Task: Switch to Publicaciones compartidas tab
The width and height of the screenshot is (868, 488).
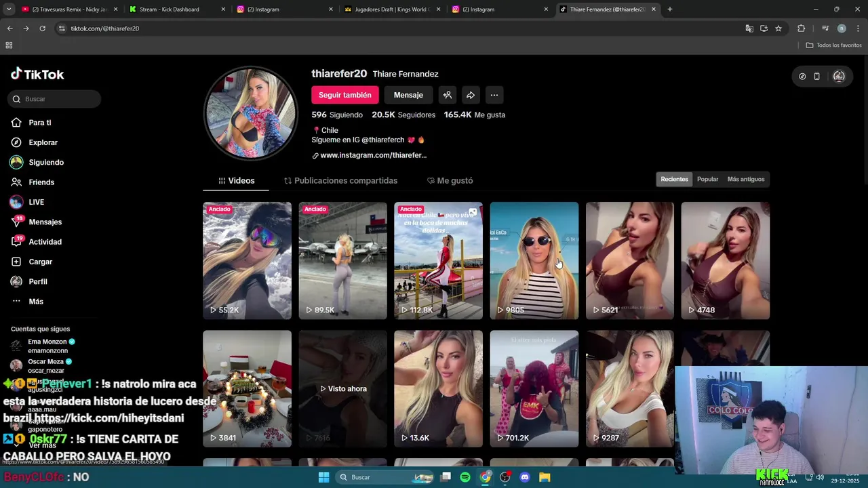Action: point(340,181)
